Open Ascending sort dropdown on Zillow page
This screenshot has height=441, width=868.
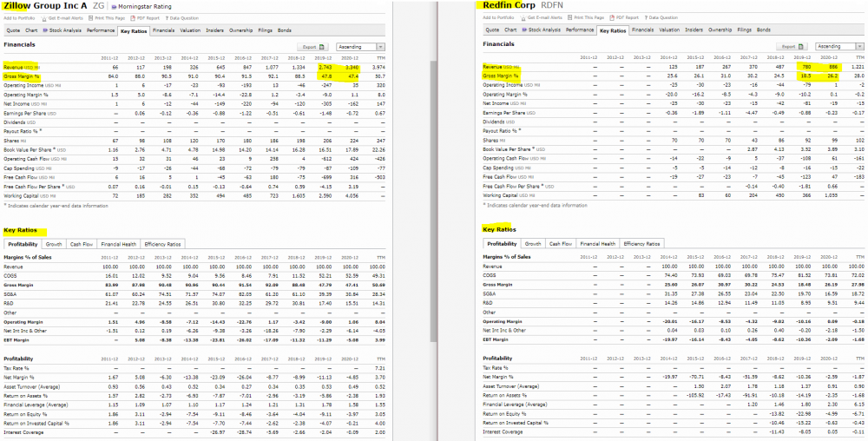(360, 47)
